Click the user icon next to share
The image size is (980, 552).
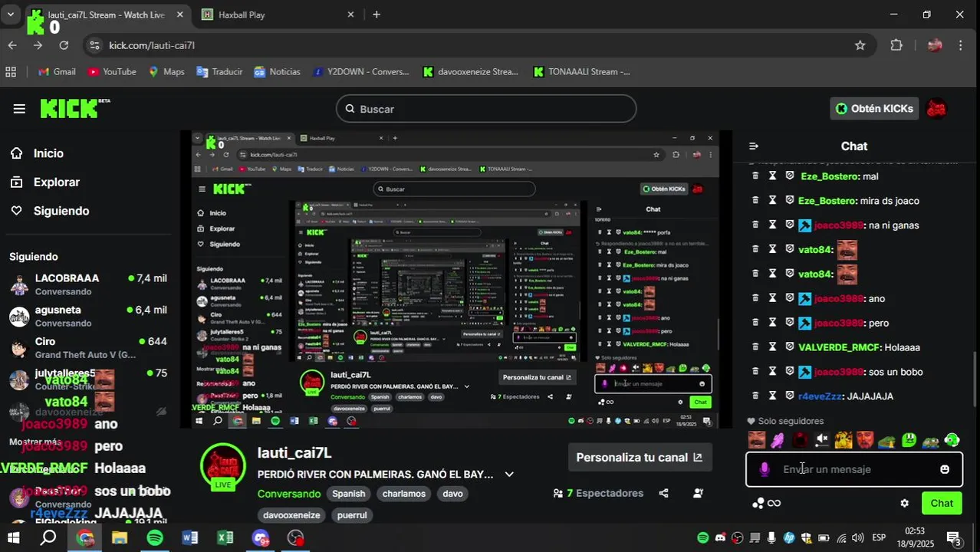pyautogui.click(x=698, y=493)
